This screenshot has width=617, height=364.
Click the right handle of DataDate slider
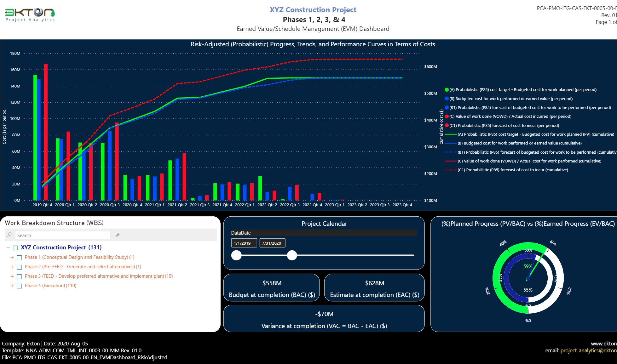point(292,255)
